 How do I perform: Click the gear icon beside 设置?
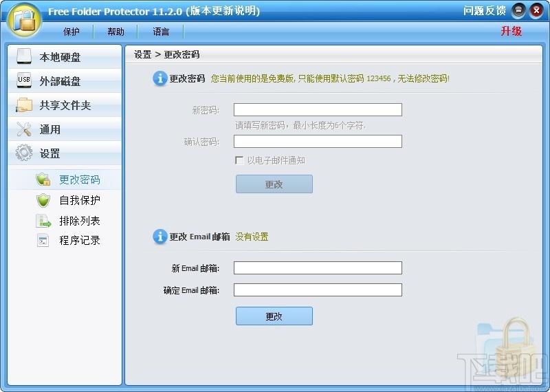point(24,153)
